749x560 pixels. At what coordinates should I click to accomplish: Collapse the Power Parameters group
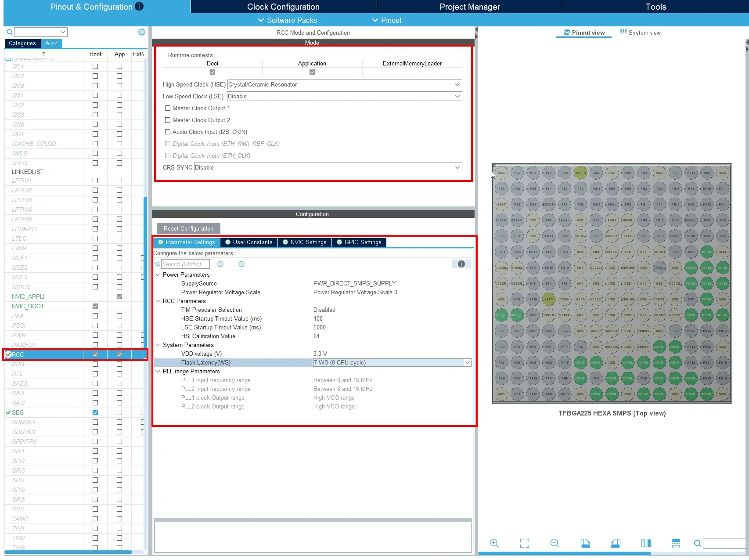coord(158,275)
